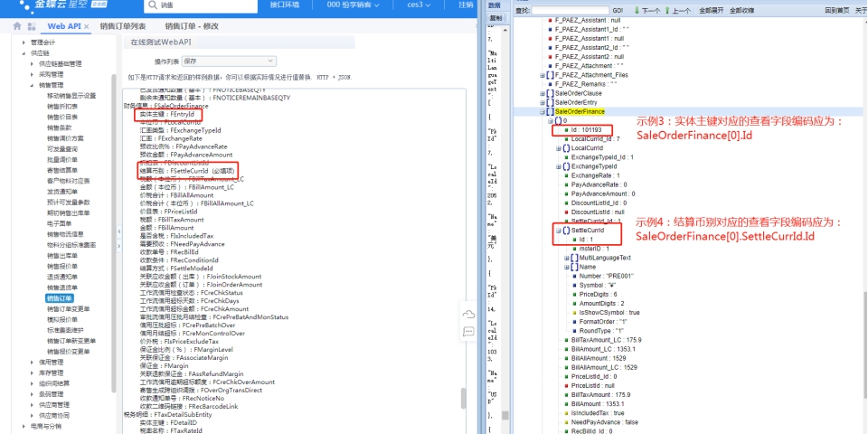The height and width of the screenshot is (434, 868).
Task: Open the module grid icon beside home
Action: (x=32, y=26)
